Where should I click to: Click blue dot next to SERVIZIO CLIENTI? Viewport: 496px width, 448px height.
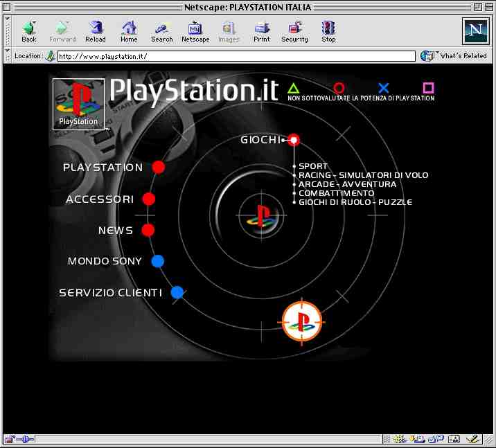177,293
